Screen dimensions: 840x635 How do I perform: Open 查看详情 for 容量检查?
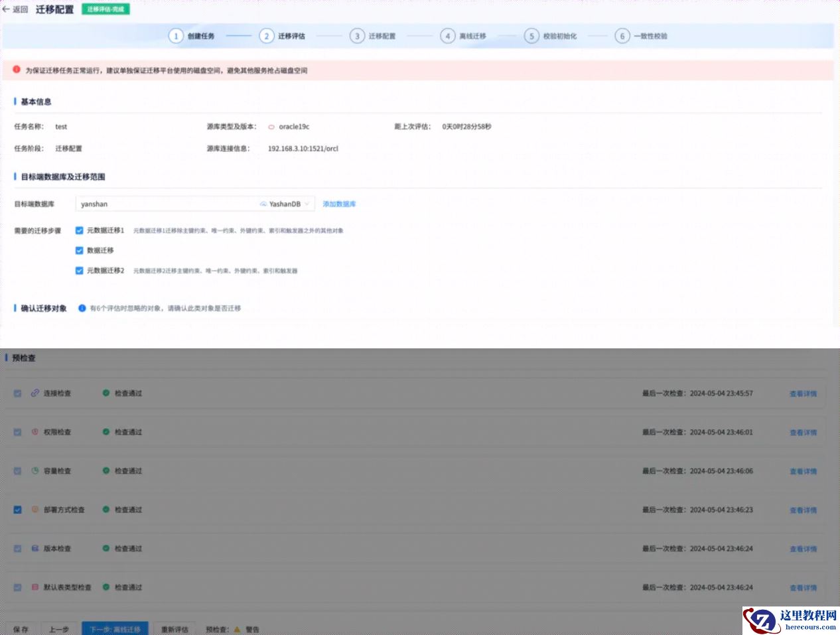[803, 471]
